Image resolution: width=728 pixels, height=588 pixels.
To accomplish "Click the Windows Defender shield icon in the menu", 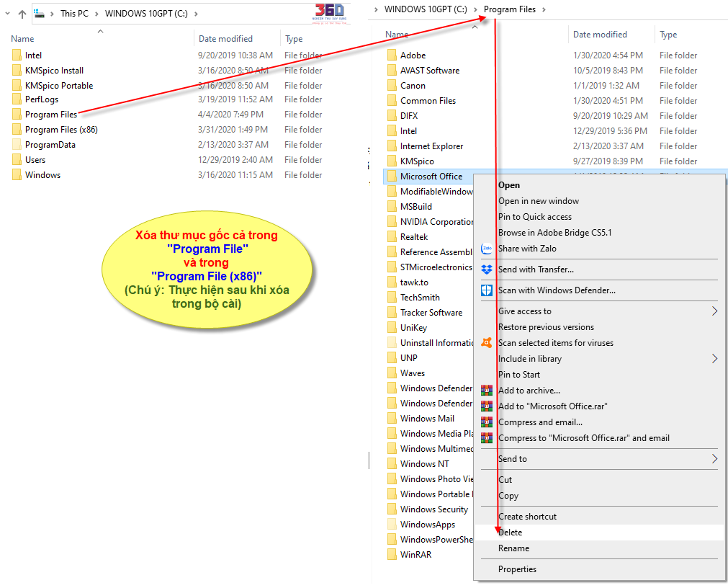I will point(486,290).
